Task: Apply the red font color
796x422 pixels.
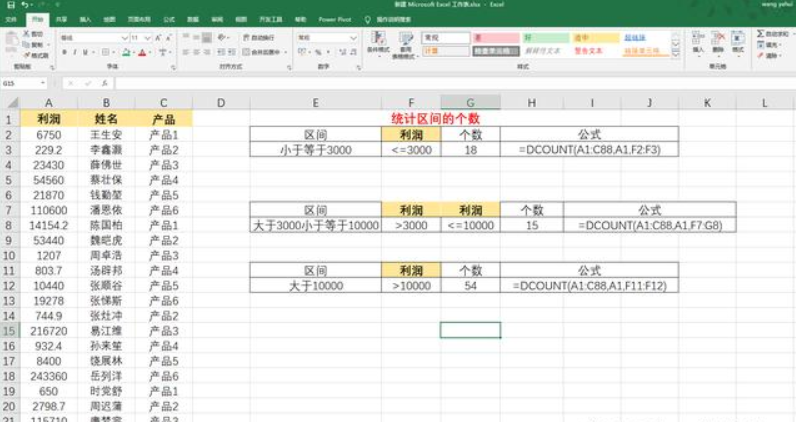Action: pos(142,52)
